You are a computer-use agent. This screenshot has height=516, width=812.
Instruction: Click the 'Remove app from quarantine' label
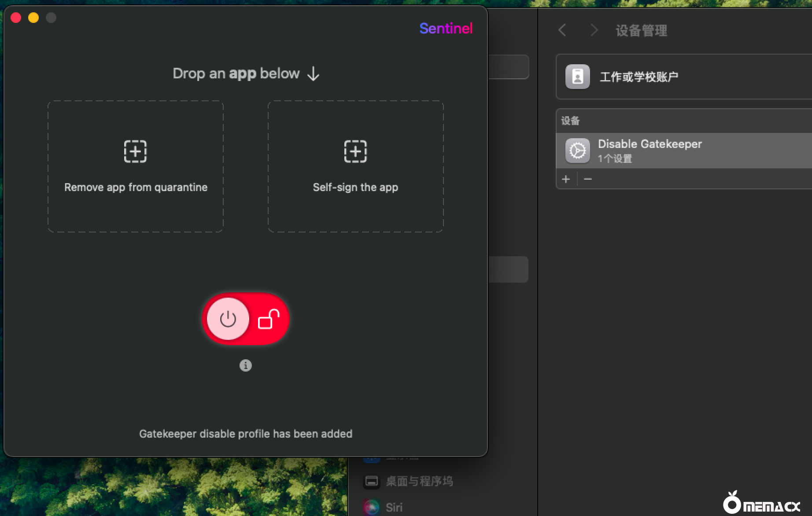136,187
